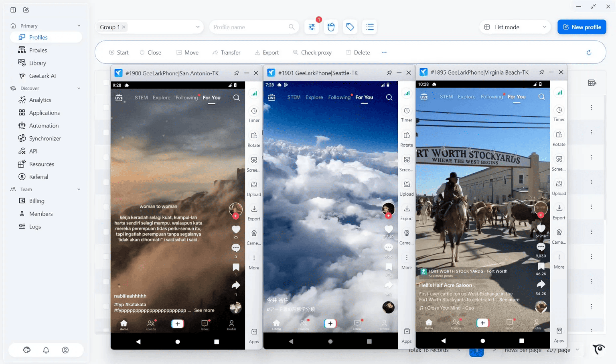Click Upload in the Virginia Beach phone window
This screenshot has height=364, width=616.
[x=559, y=187]
